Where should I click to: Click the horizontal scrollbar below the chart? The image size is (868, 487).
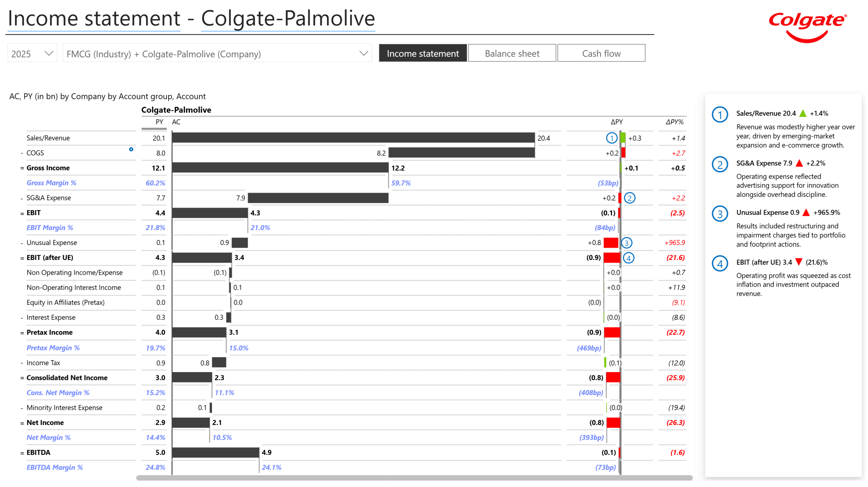[414, 478]
